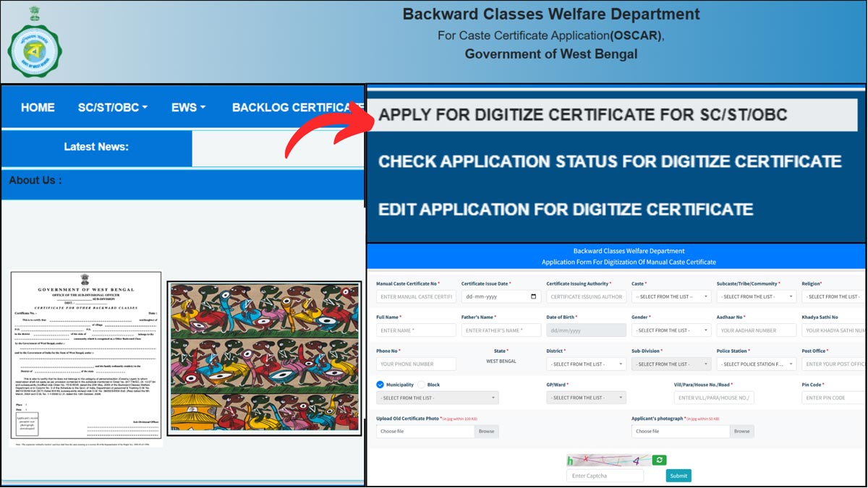Go to the HOME menu item
The image size is (868, 488).
pos(38,108)
